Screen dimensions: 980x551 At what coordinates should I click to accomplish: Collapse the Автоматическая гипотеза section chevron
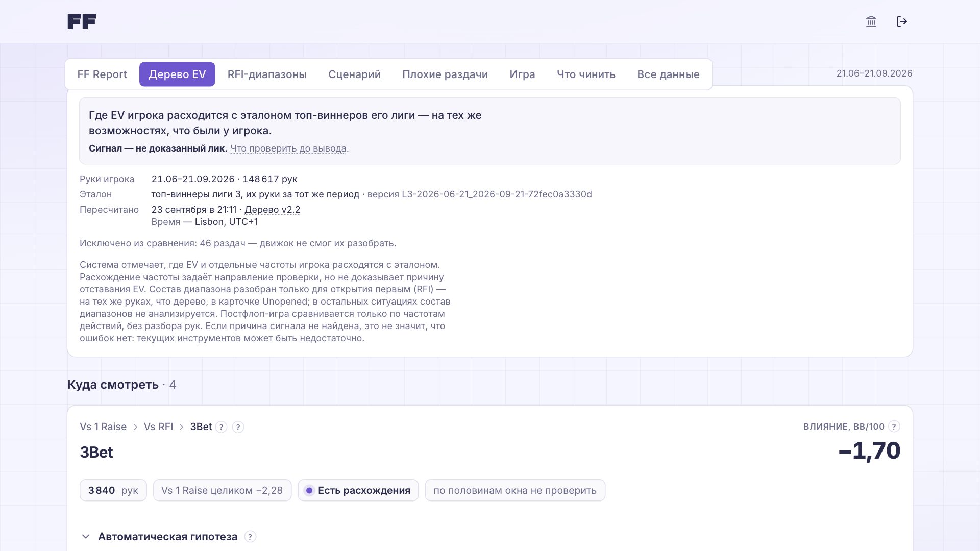click(x=86, y=537)
